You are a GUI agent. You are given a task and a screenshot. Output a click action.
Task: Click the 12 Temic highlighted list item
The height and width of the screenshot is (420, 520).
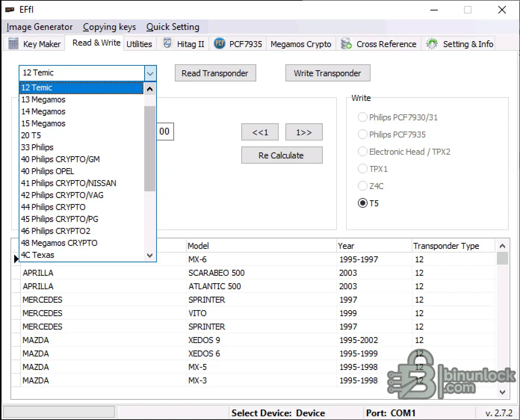tap(81, 88)
